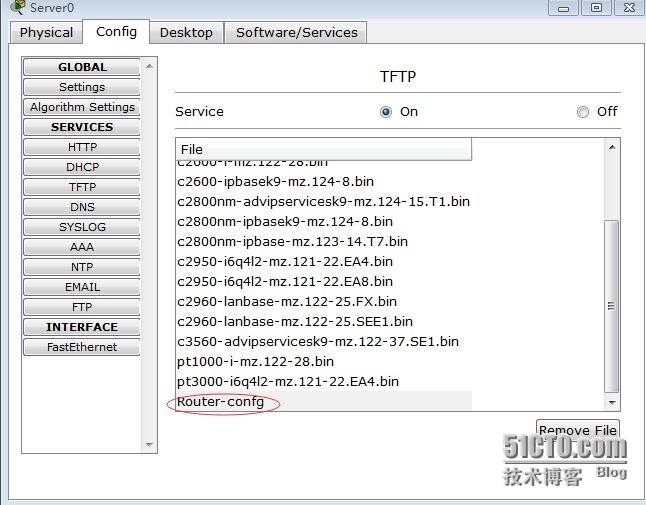
Task: Close the Server0 window
Action: click(629, 7)
